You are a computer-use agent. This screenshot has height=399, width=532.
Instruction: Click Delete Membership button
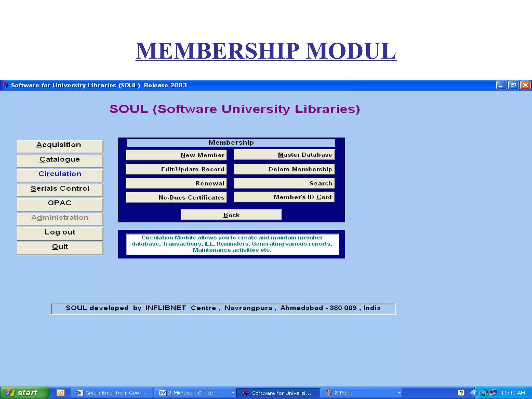[x=284, y=169]
